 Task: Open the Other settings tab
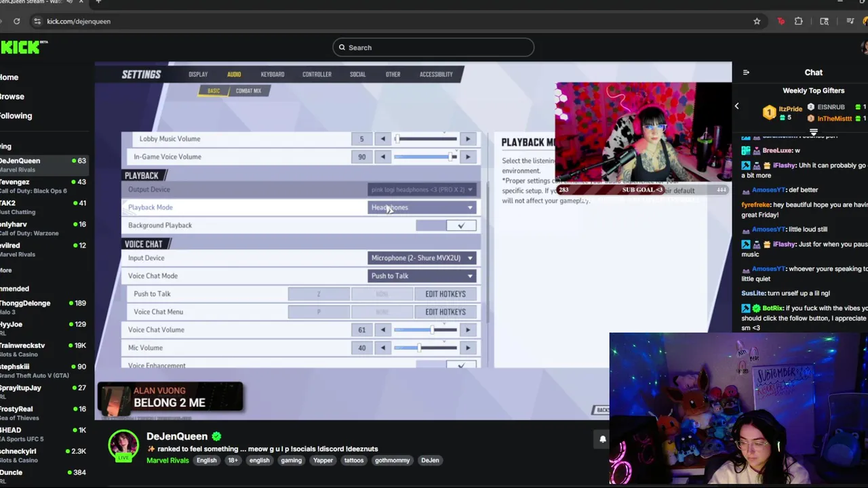393,75
